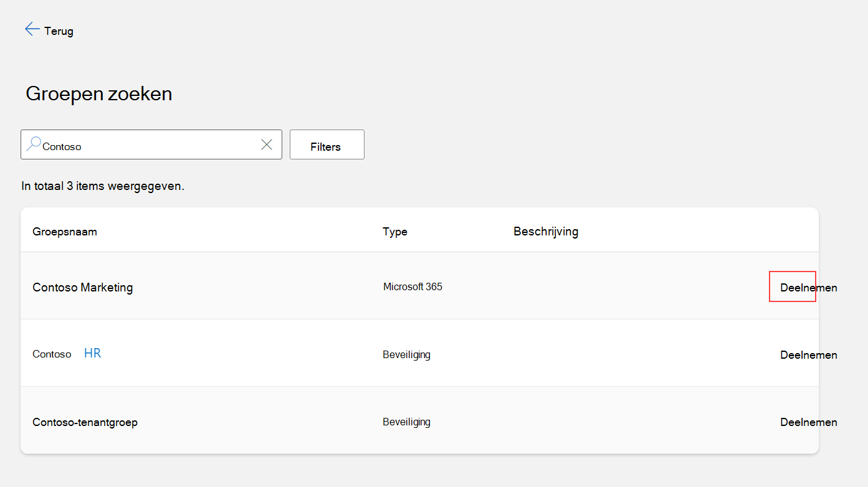This screenshot has width=868, height=487.
Task: Click the Type column header
Action: 395,232
